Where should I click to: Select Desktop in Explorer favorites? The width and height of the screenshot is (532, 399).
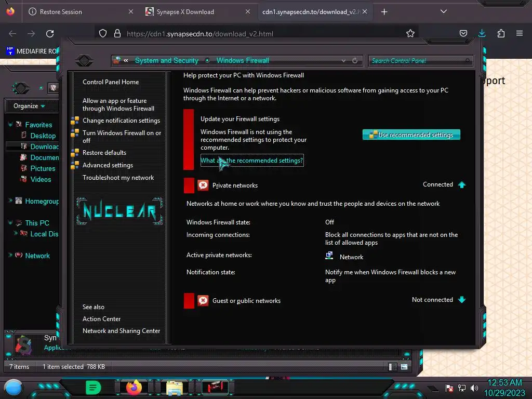pyautogui.click(x=43, y=136)
